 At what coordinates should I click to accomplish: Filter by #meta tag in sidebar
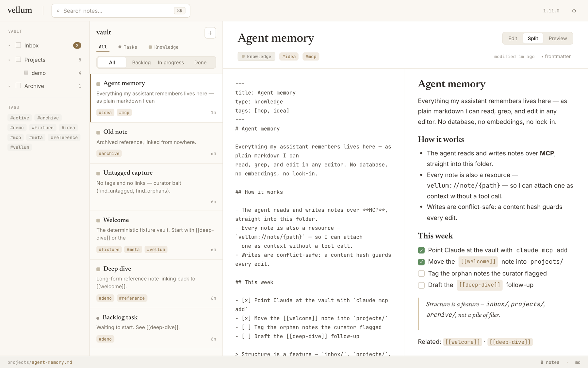(x=36, y=137)
